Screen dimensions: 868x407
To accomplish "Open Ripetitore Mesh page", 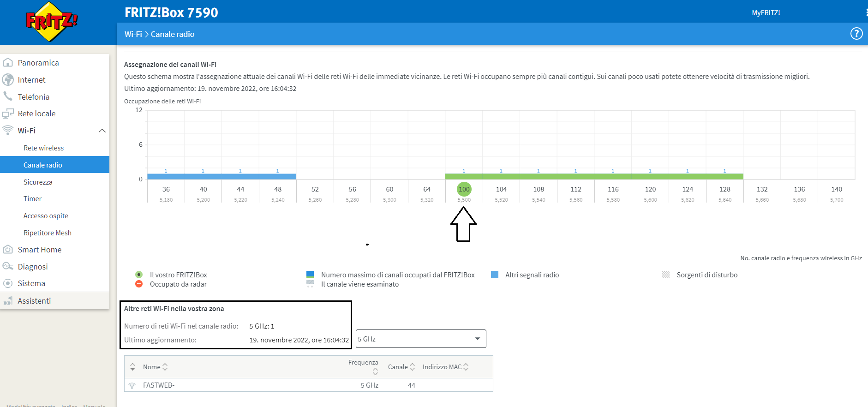I will coord(48,233).
